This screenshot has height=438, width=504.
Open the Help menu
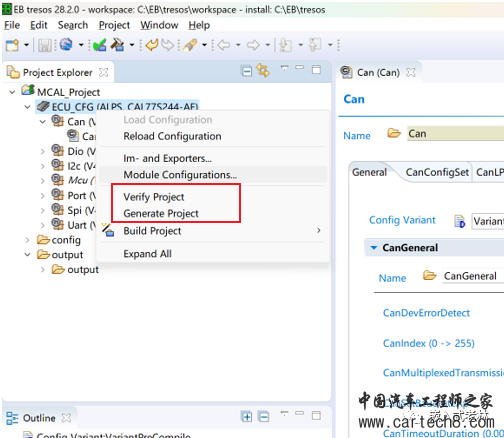tap(199, 25)
